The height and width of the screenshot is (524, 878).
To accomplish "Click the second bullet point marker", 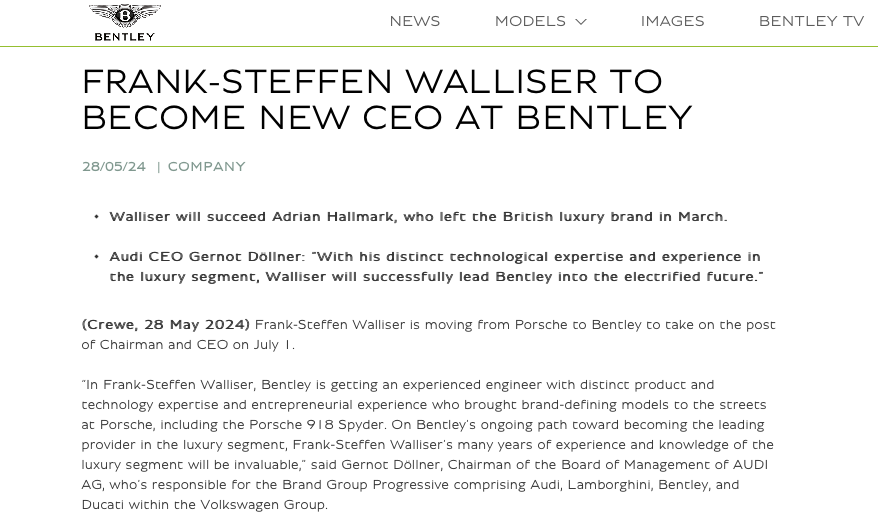I will click(x=97, y=257).
